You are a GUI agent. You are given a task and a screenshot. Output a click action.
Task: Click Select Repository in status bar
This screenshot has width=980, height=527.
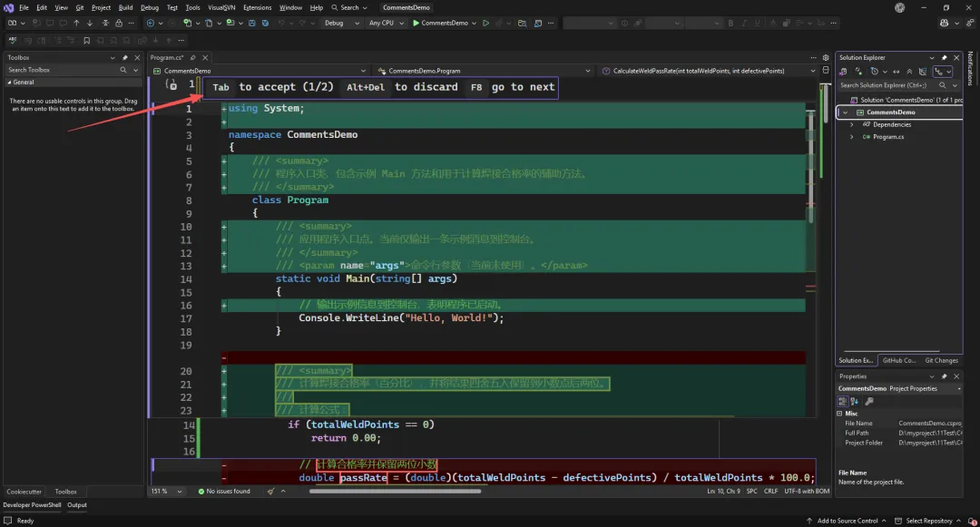pyautogui.click(x=928, y=521)
